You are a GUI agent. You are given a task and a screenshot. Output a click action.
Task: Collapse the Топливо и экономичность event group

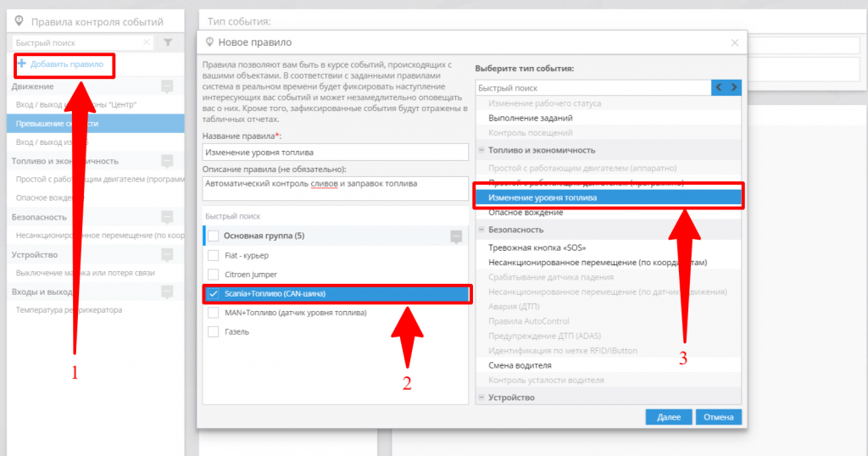[x=481, y=150]
